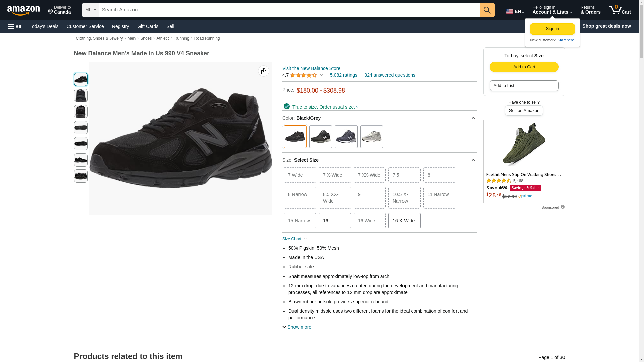The height and width of the screenshot is (362, 644).
Task: Click the sponsored ad info icon
Action: click(562, 207)
